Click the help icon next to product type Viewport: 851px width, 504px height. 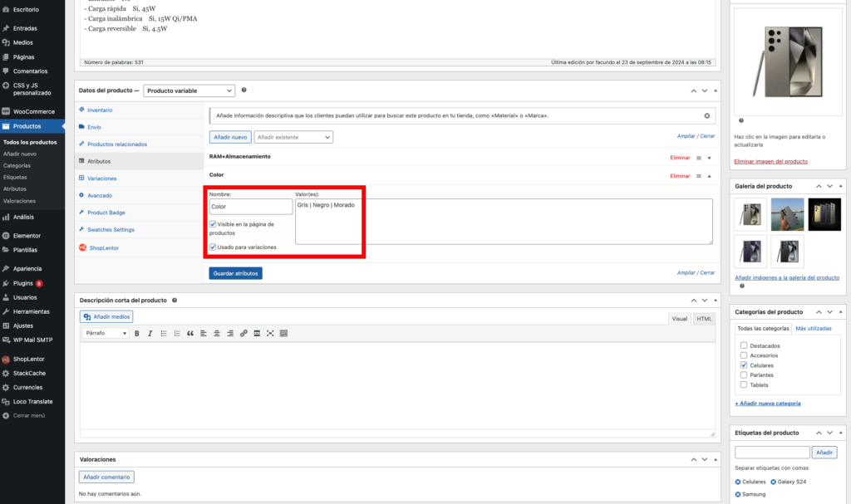click(x=243, y=90)
